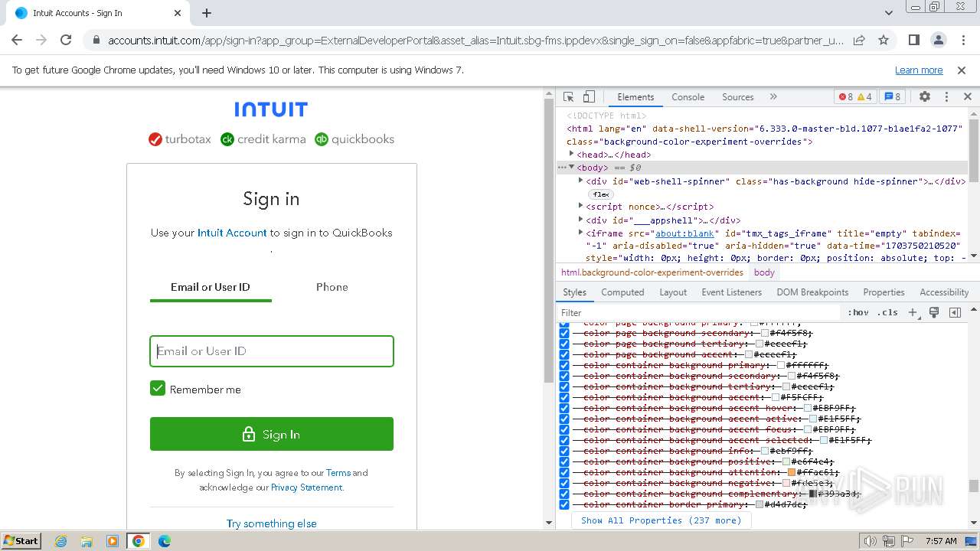Toggle color-container-border-primary property checkbox

tap(564, 505)
